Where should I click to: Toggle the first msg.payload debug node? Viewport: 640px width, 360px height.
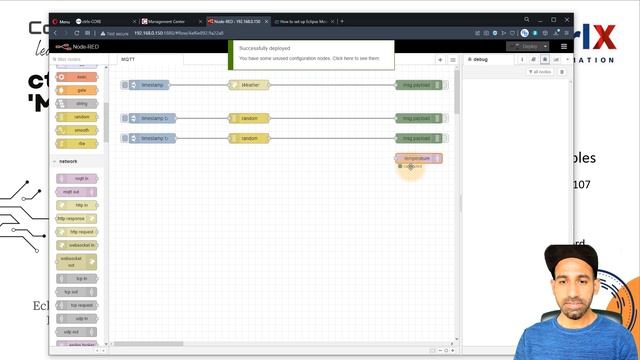(446, 85)
